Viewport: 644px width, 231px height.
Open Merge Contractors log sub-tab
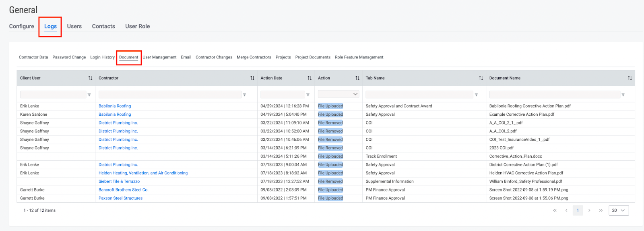(x=254, y=57)
